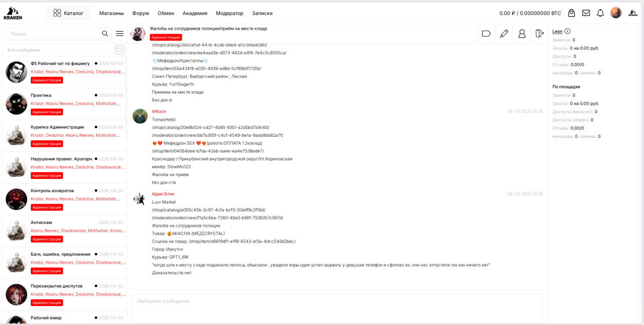Open the sidebar filter list icon
This screenshot has width=644, height=325.
[119, 33]
